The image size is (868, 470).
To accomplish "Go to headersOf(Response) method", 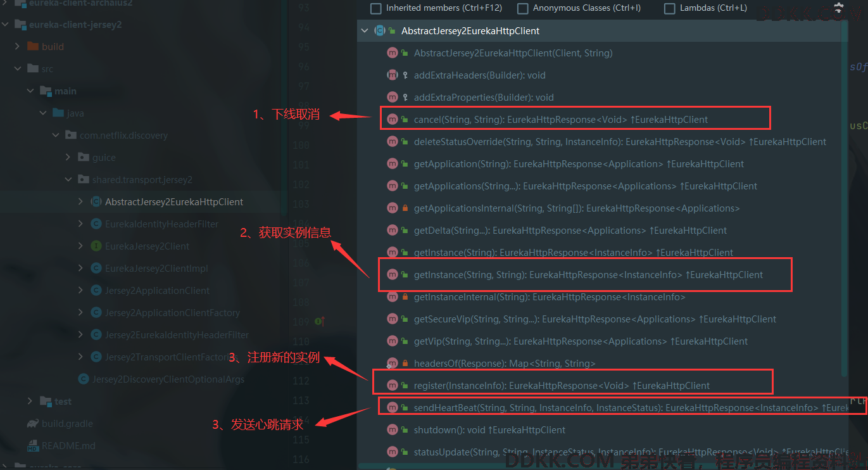I will tap(505, 364).
